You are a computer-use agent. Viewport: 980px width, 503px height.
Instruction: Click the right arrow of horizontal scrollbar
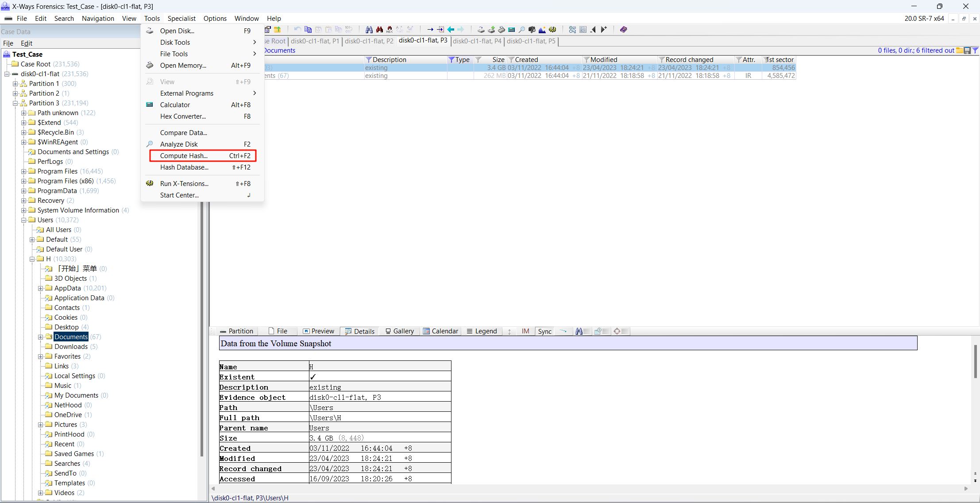pos(966,488)
